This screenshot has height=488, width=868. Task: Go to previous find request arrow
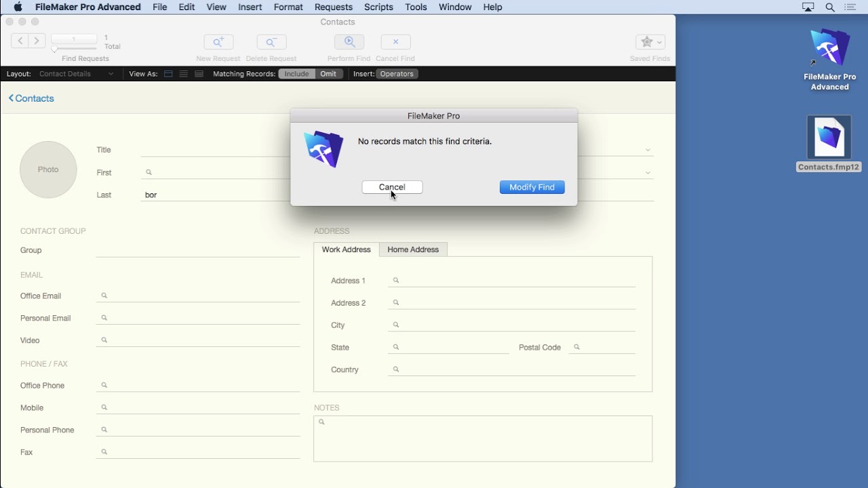tap(20, 41)
